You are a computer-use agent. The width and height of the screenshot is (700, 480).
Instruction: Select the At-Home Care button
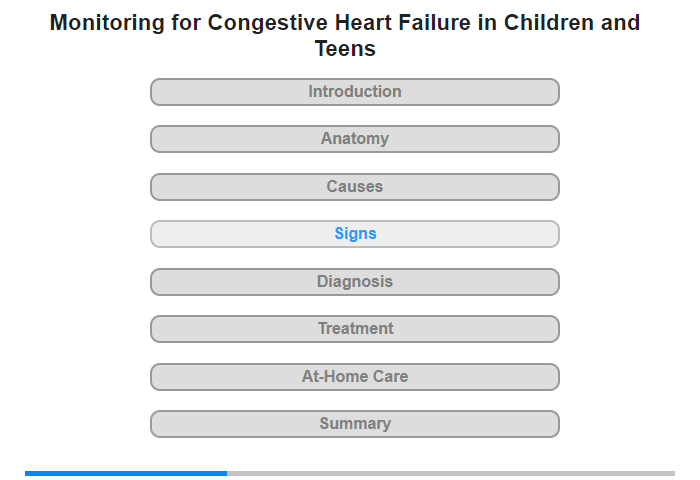click(x=355, y=377)
